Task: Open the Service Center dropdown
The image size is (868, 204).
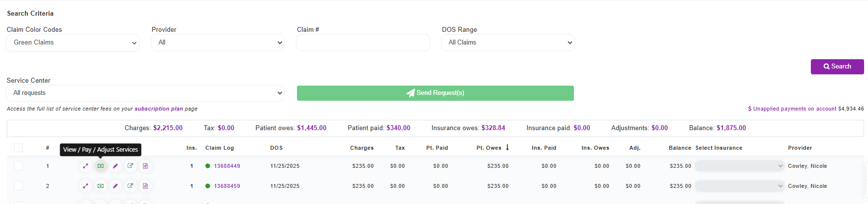Action: [x=145, y=93]
